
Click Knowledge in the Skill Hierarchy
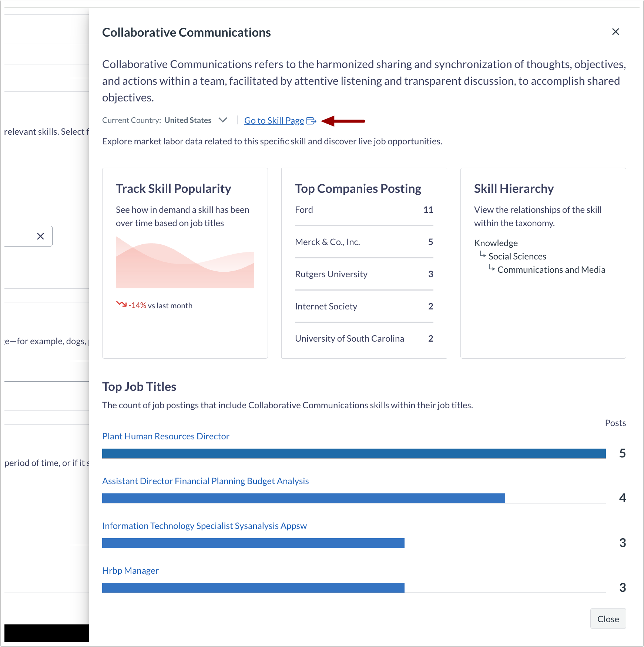pos(496,243)
